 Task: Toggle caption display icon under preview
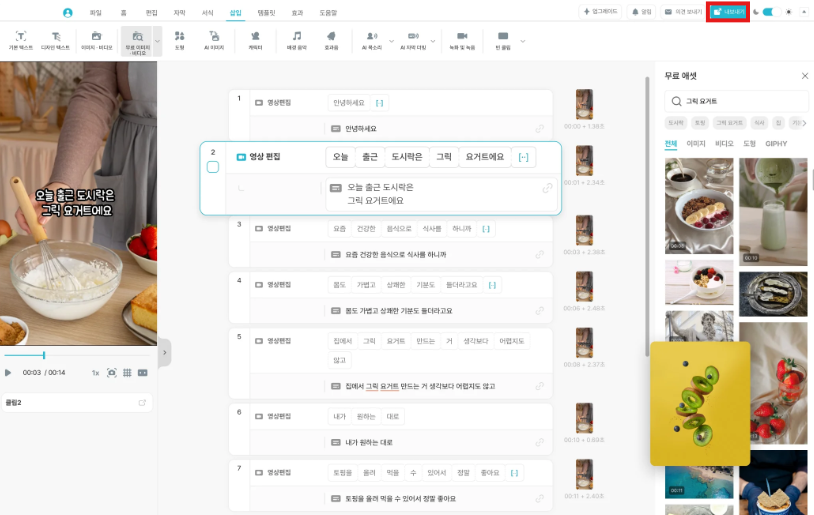(x=143, y=373)
